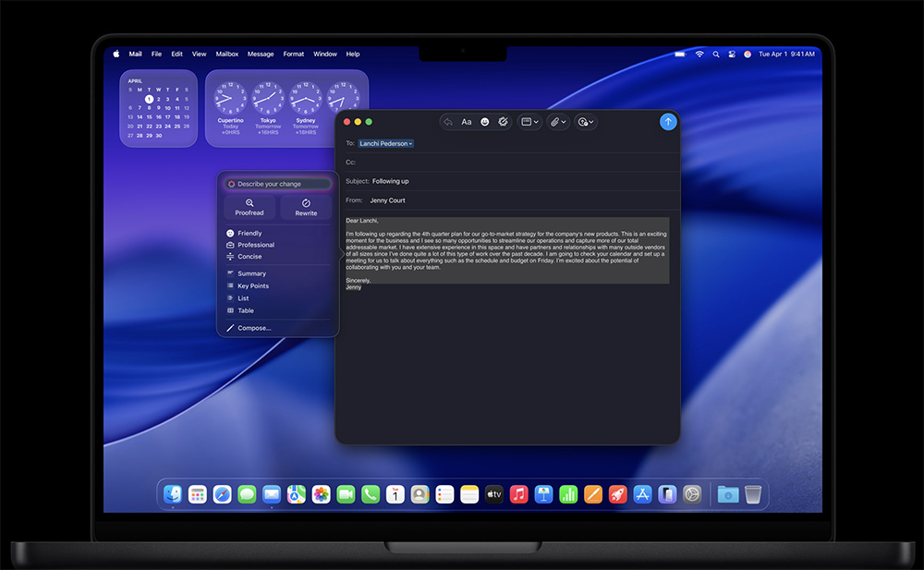Open Spotlight search in menu bar

[715, 55]
